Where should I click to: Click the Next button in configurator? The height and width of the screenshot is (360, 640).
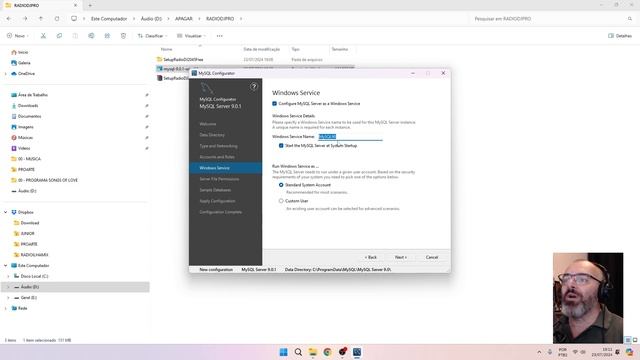(400, 257)
